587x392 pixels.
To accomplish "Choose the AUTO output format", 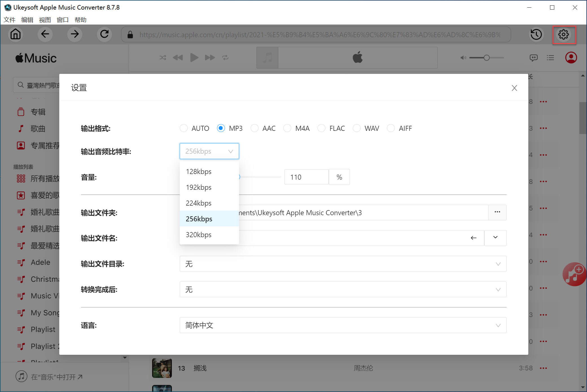I will tap(184, 128).
